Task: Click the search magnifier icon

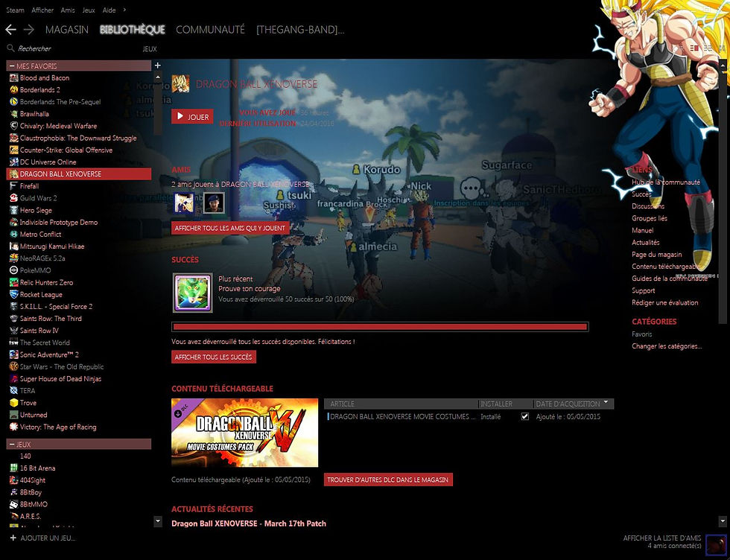Action: click(x=10, y=48)
